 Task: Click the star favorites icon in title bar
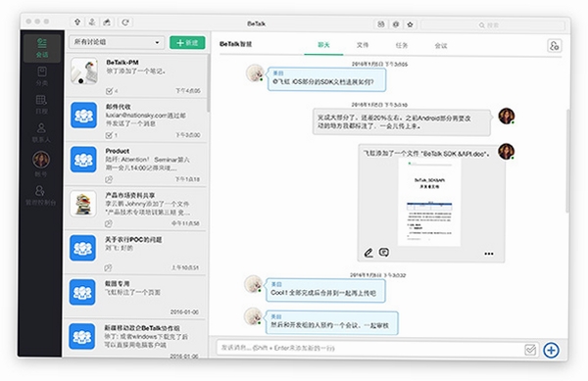coord(410,24)
